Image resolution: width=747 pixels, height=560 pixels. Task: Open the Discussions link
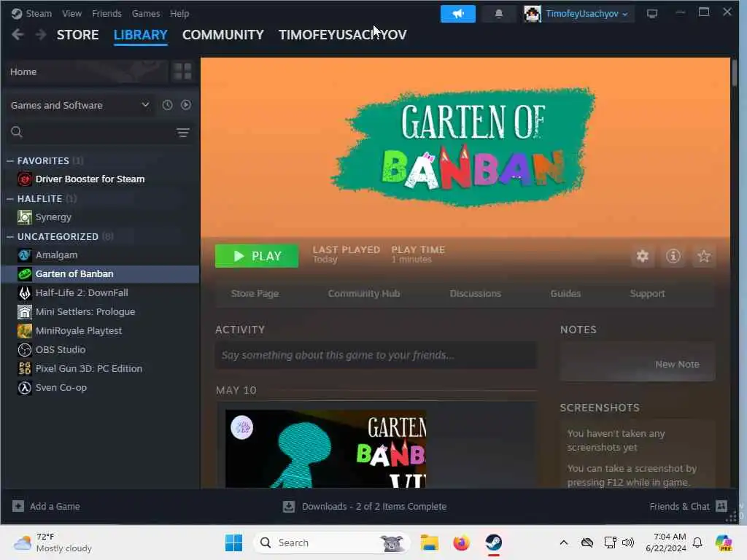pyautogui.click(x=476, y=294)
